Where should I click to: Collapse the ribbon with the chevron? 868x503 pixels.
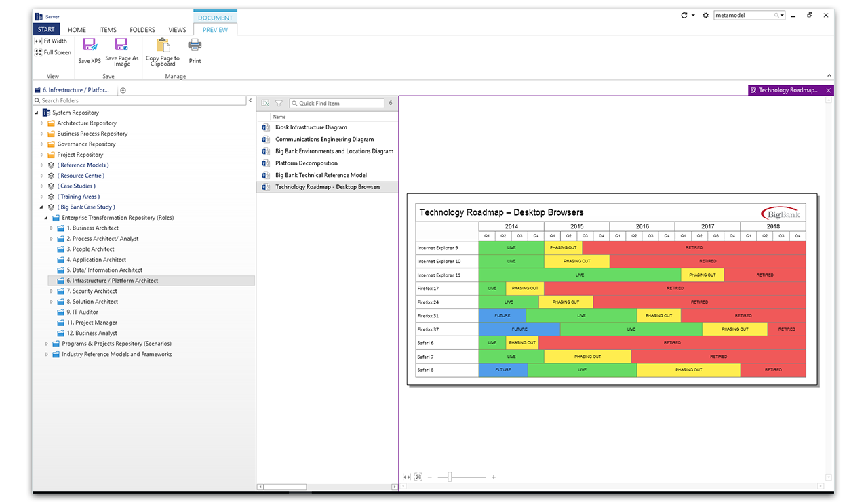coord(829,75)
